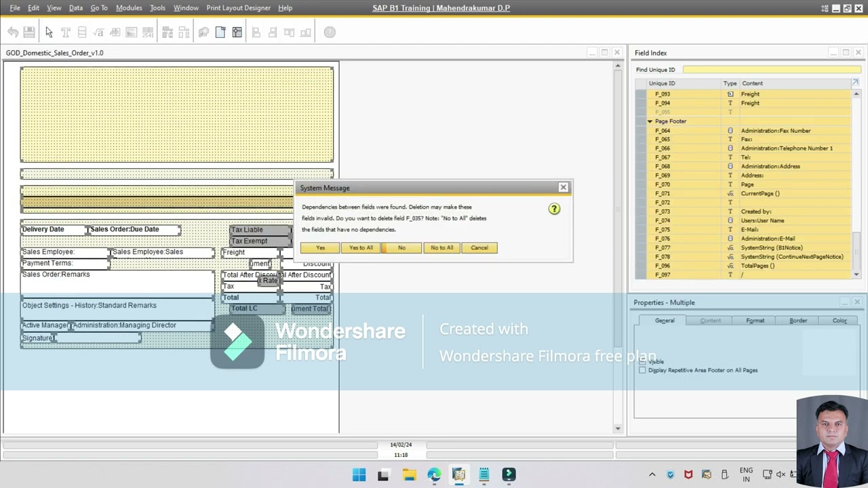868x488 pixels.
Task: Select row F_064 Administration:Fax Number
Action: pyautogui.click(x=745, y=130)
